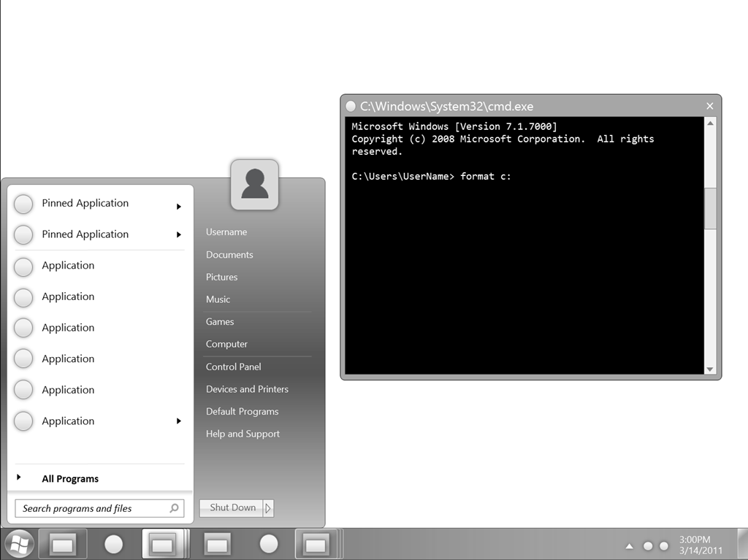Click the magnifier icon in search box
The height and width of the screenshot is (560, 748).
[174, 508]
